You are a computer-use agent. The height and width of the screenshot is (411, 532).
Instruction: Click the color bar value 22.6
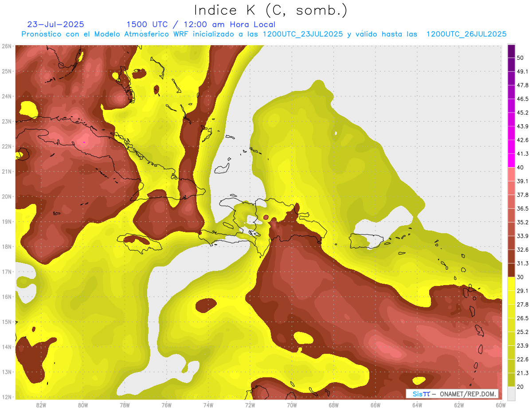(x=523, y=360)
